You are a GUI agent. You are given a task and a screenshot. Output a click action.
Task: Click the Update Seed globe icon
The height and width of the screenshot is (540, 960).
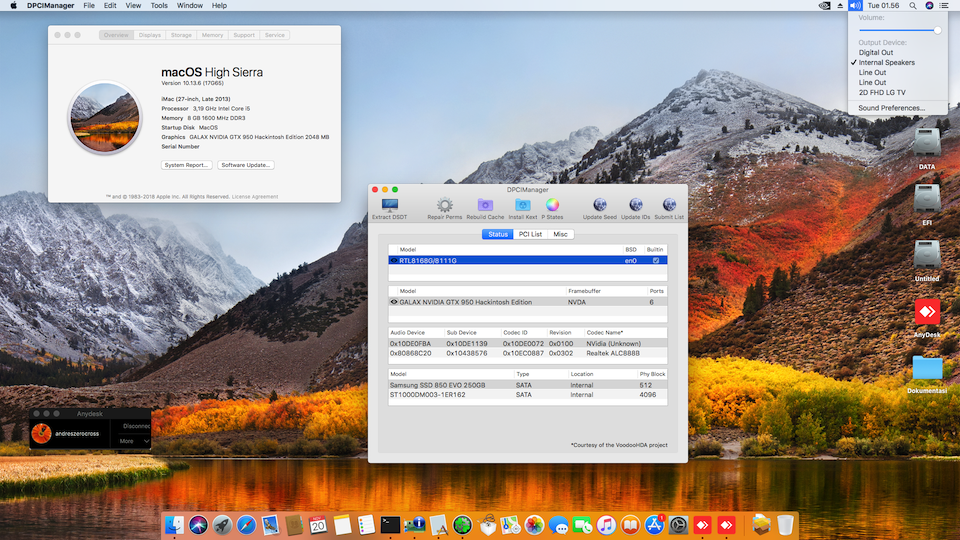(x=600, y=205)
